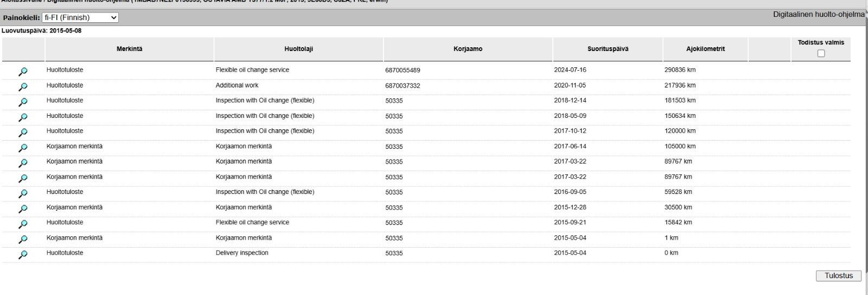
Task: Click magnifier for 181503 km inspection
Action: [x=23, y=102]
